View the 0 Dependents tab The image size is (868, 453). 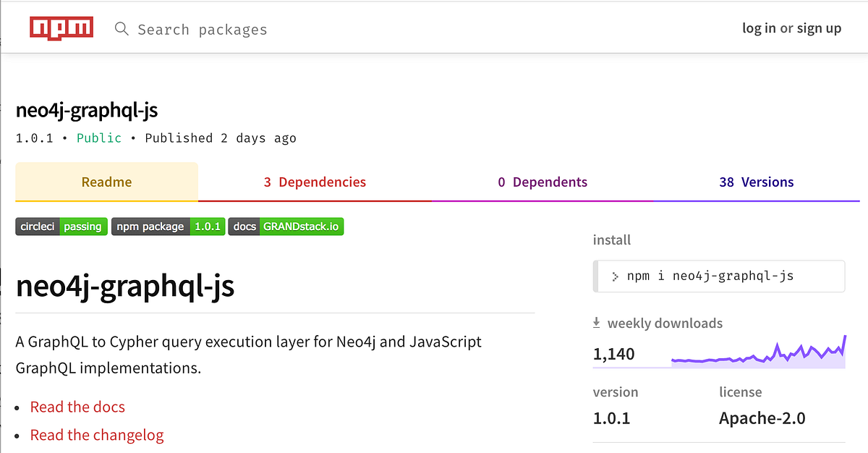(x=542, y=182)
